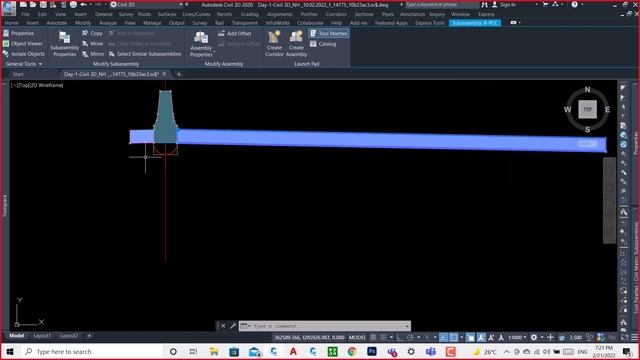Click the Copy subassembly tool

pyautogui.click(x=92, y=33)
